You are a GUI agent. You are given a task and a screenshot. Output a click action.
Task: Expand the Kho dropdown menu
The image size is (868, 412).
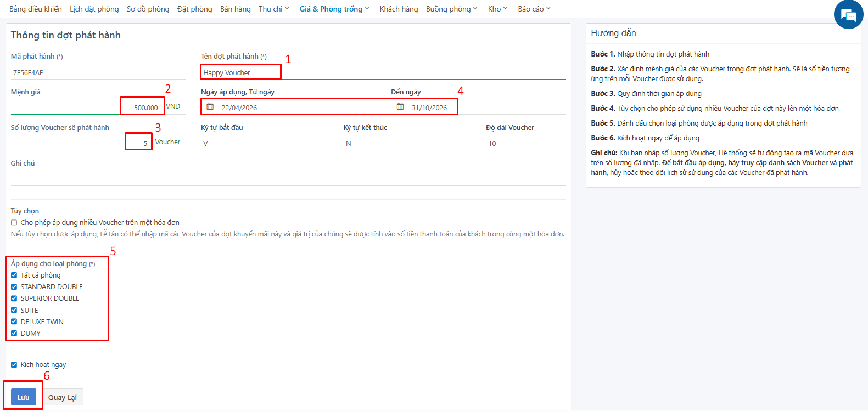pyautogui.click(x=498, y=9)
